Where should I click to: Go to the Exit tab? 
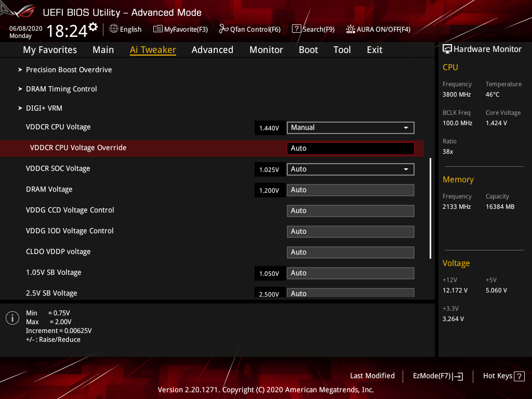coord(375,50)
